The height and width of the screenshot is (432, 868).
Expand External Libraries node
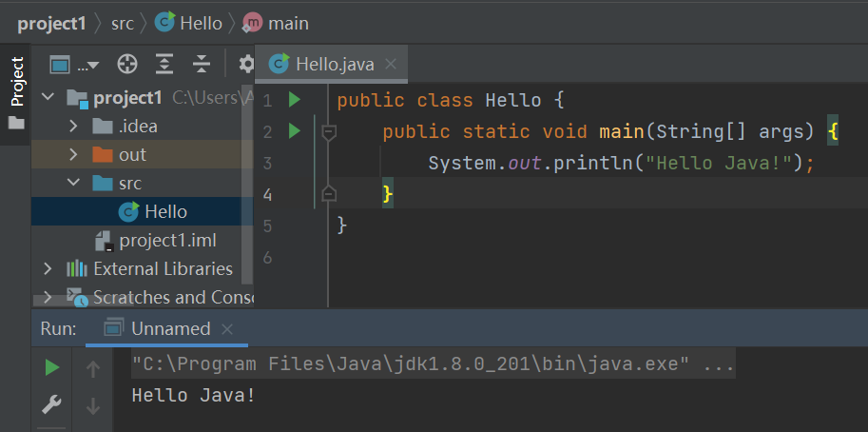[48, 268]
